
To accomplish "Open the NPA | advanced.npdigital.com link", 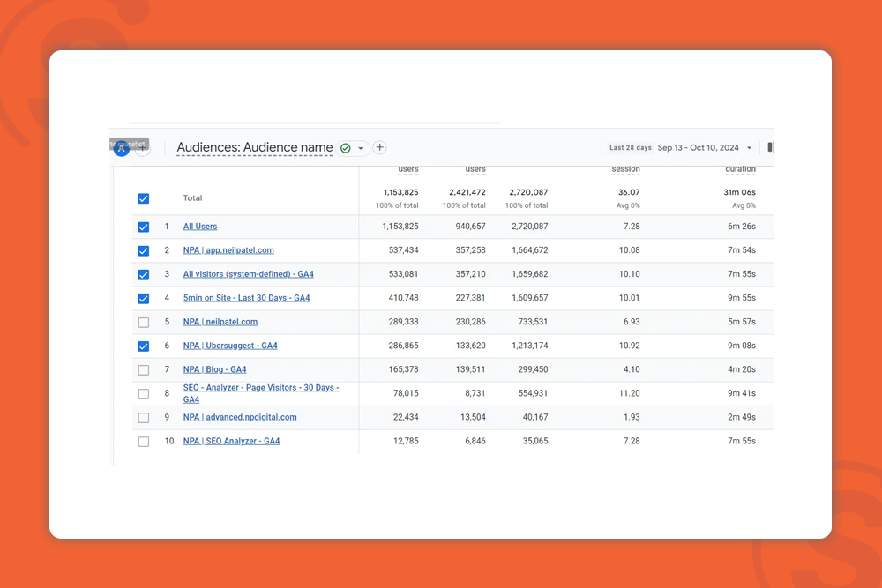I will 240,418.
